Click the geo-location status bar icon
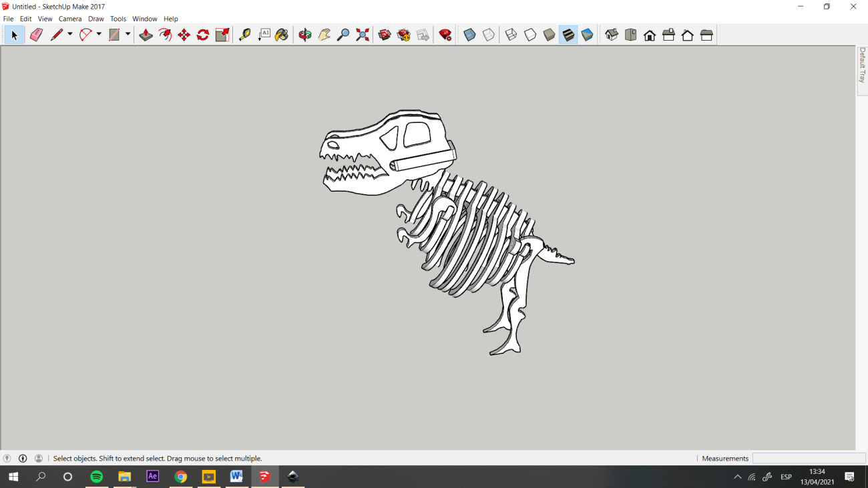The image size is (868, 488). point(7,459)
